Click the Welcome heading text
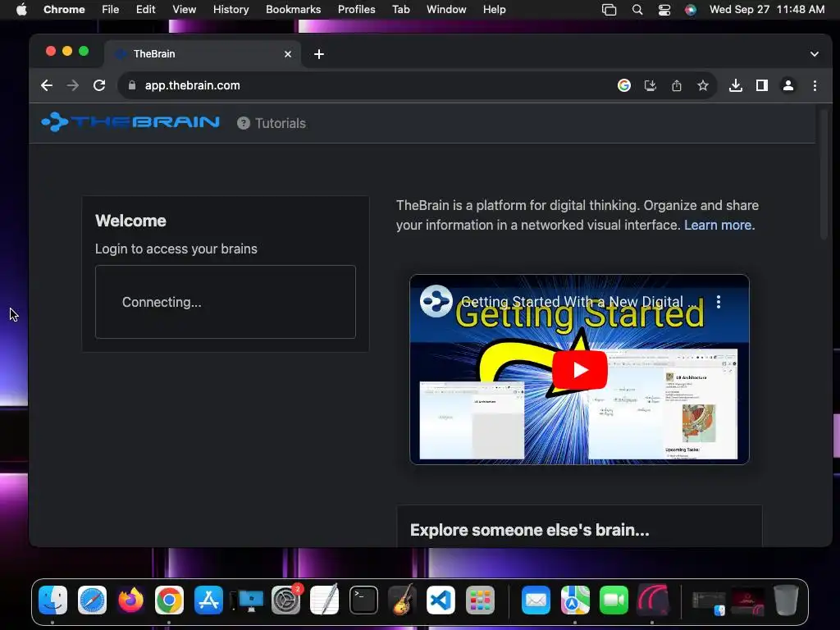840x630 pixels. [x=130, y=221]
